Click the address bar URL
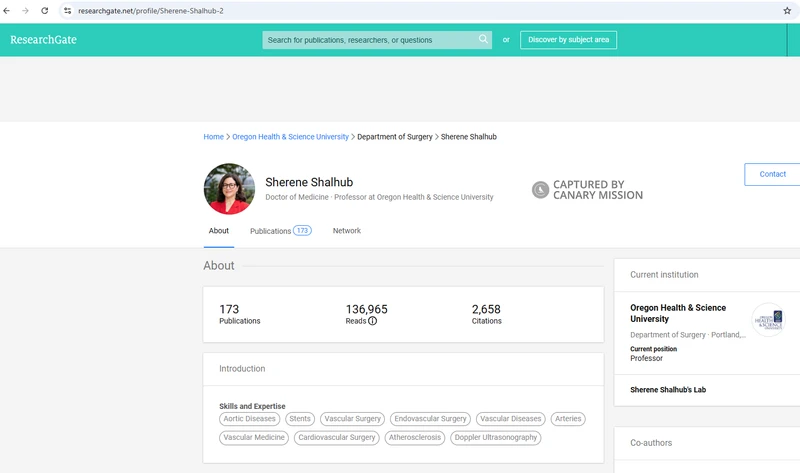 tap(151, 11)
